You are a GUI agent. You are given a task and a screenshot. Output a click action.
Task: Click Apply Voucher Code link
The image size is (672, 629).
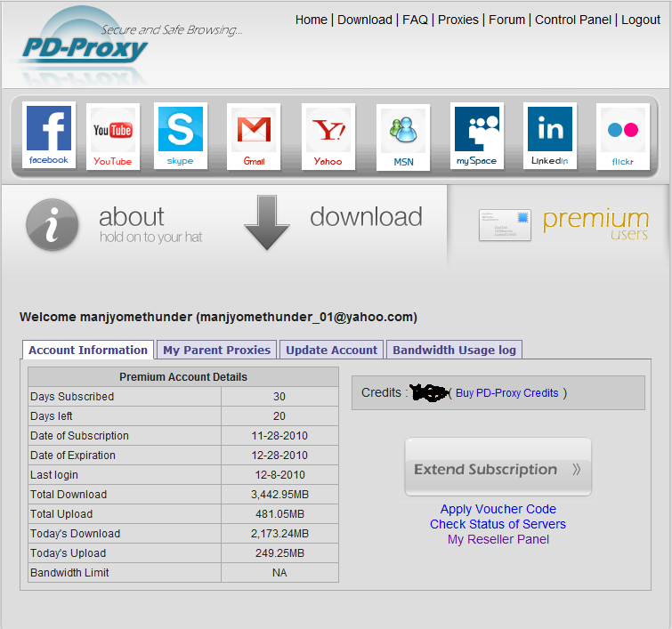(x=498, y=509)
